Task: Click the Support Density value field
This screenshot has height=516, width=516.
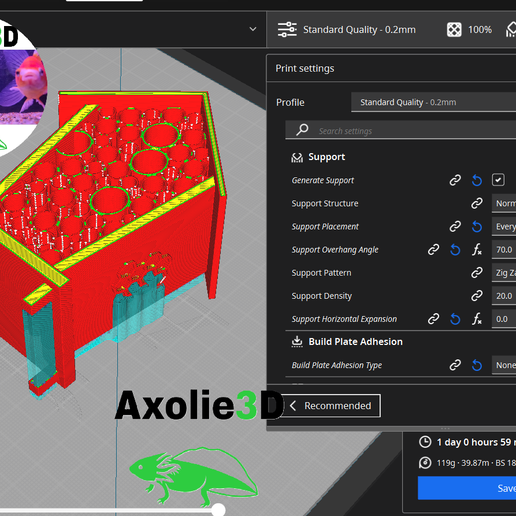Action: (504, 296)
